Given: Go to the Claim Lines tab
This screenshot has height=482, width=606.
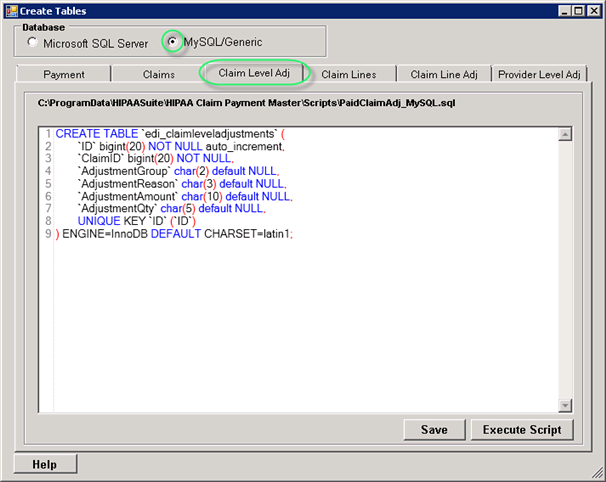Looking at the screenshot, I should 349,74.
